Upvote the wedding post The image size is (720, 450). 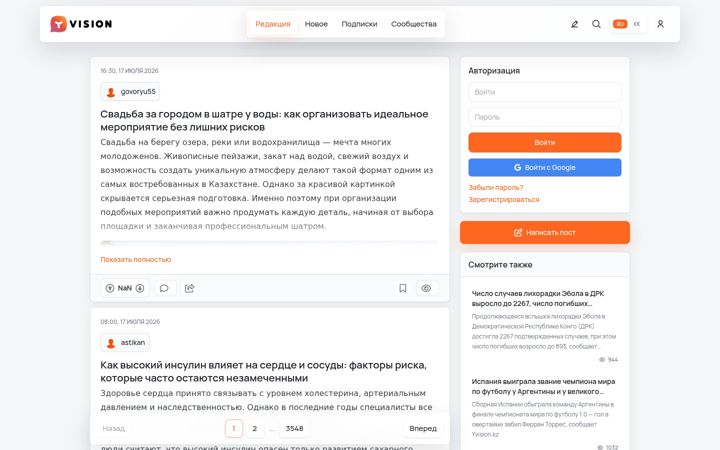(x=110, y=288)
